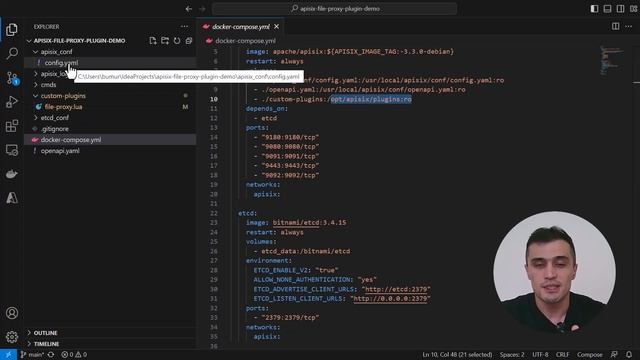Click the '"9180:9180/tcp"' port entry
640x360 pixels.
tap(290, 138)
